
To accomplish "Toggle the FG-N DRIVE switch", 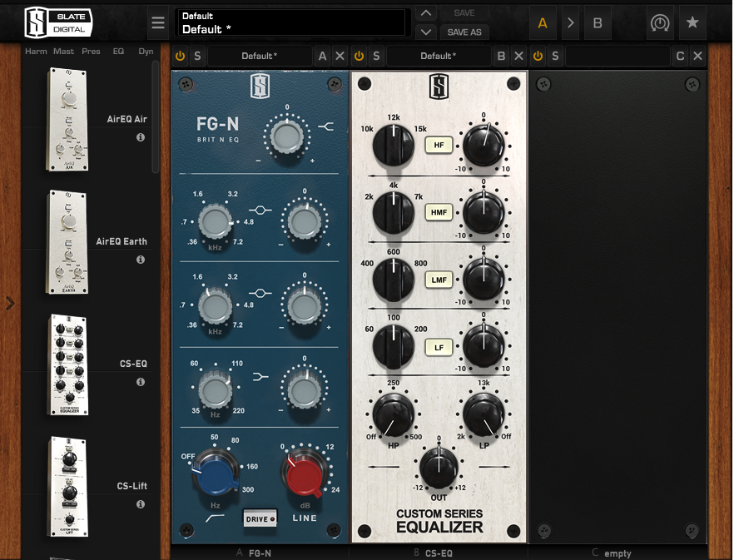I will [x=260, y=518].
